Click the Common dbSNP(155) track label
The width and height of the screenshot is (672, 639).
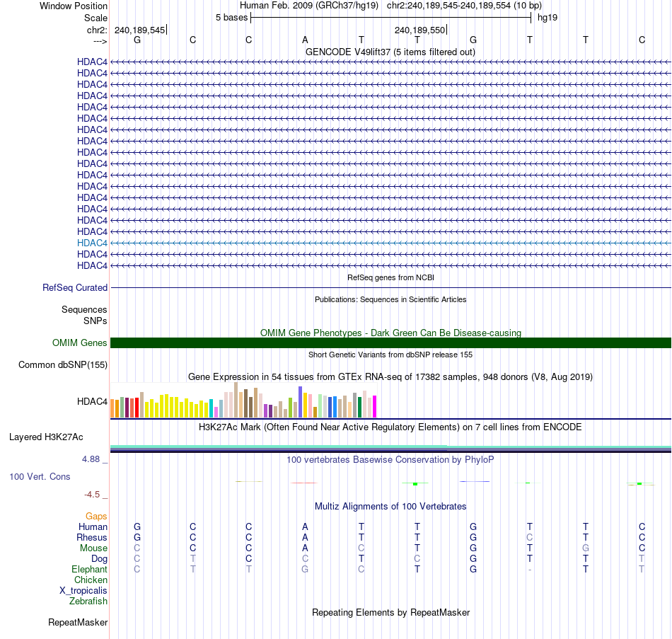click(63, 364)
